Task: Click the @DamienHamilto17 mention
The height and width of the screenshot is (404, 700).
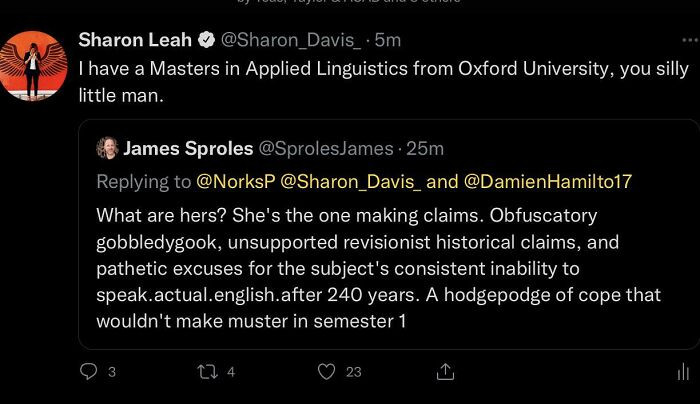Action: click(548, 181)
